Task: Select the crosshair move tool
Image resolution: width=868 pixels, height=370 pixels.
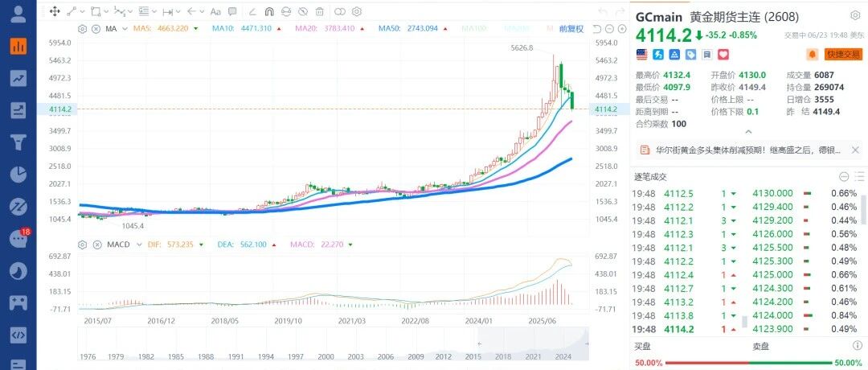Action: (55, 11)
